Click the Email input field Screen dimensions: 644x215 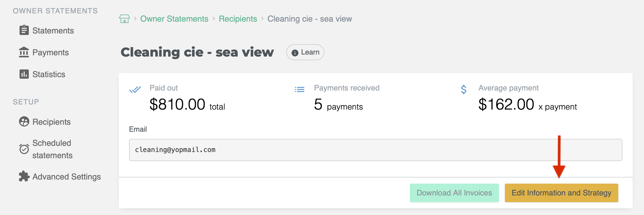pyautogui.click(x=375, y=150)
